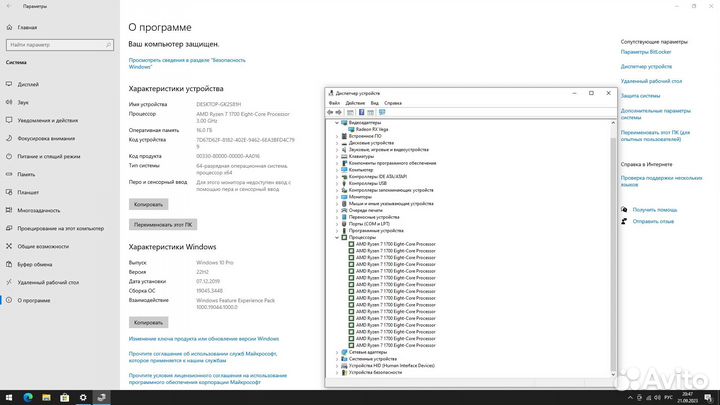This screenshot has height=405, width=720.
Task: Expand the Контроллеры USB node
Action: coord(337,184)
